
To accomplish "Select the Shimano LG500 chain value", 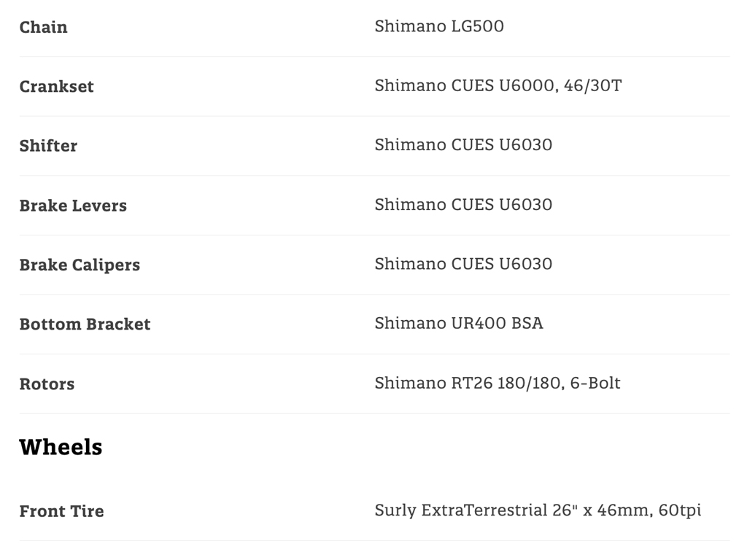I will (439, 26).
